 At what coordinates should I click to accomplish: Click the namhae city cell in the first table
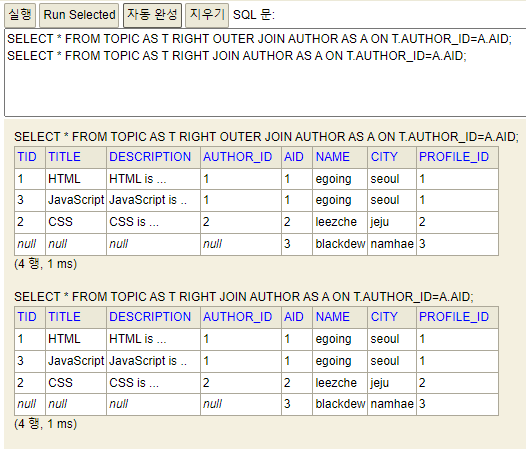pyautogui.click(x=392, y=244)
